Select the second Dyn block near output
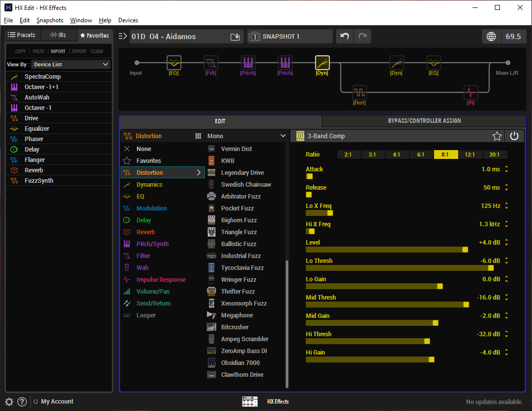Viewport: 532px width, 411px height. point(396,63)
